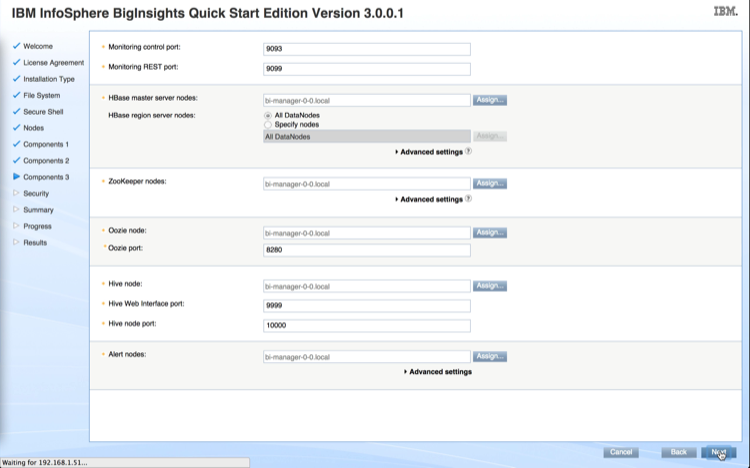The image size is (750, 468).
Task: Click help icon beside ZooKeeper Advanced settings
Action: click(468, 198)
